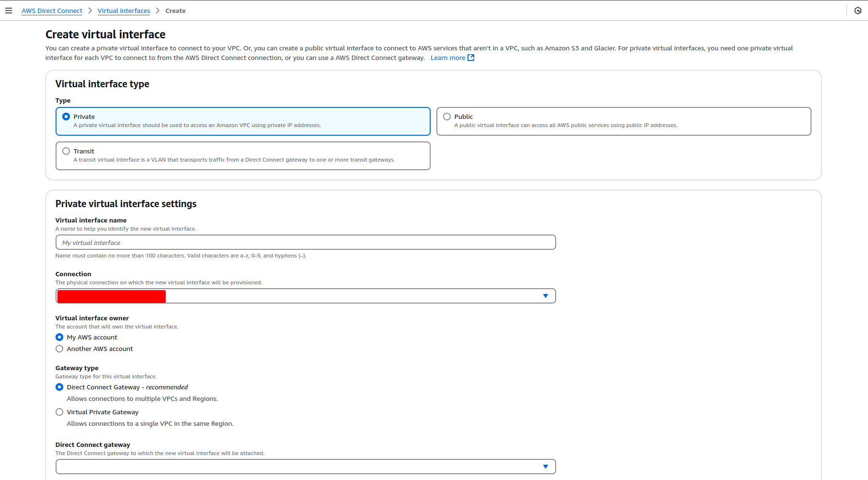The width and height of the screenshot is (868, 480).
Task: Open the hamburger navigation menu
Action: pos(9,11)
